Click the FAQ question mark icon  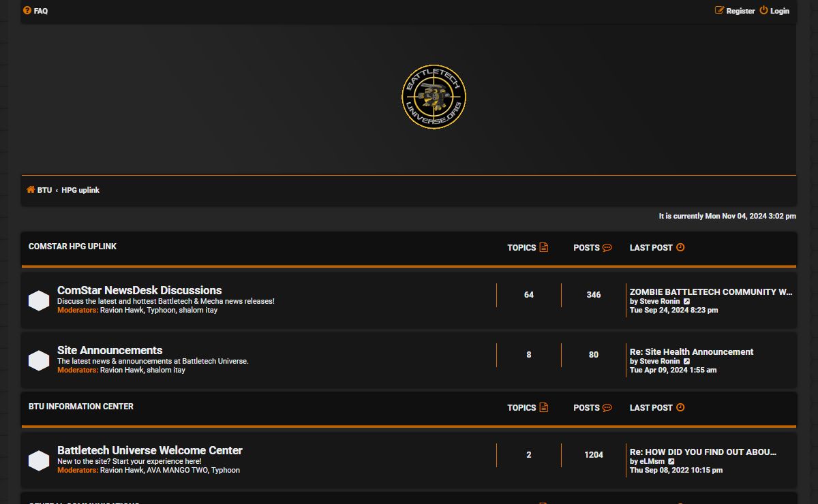27,11
